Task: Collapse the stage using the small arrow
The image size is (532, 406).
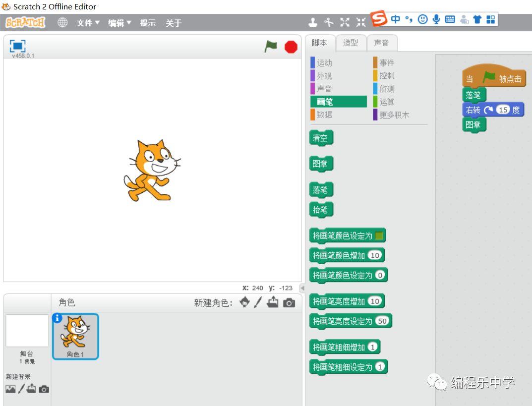Action: click(x=302, y=288)
